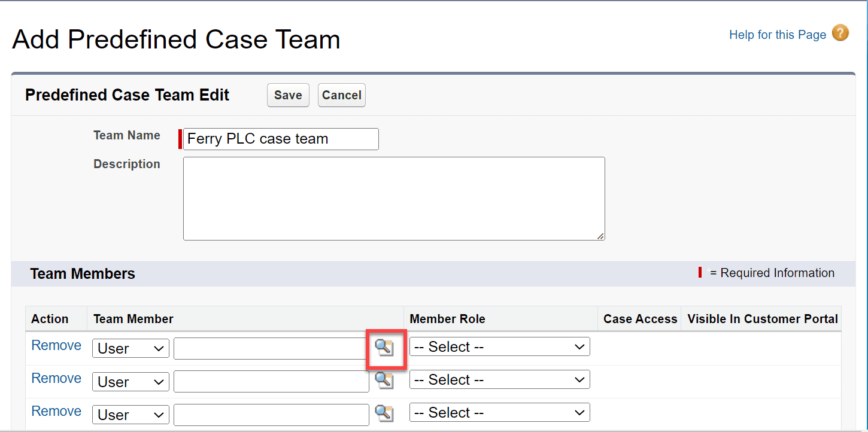
Task: Open the lookup icon for the first team member
Action: [x=386, y=348]
